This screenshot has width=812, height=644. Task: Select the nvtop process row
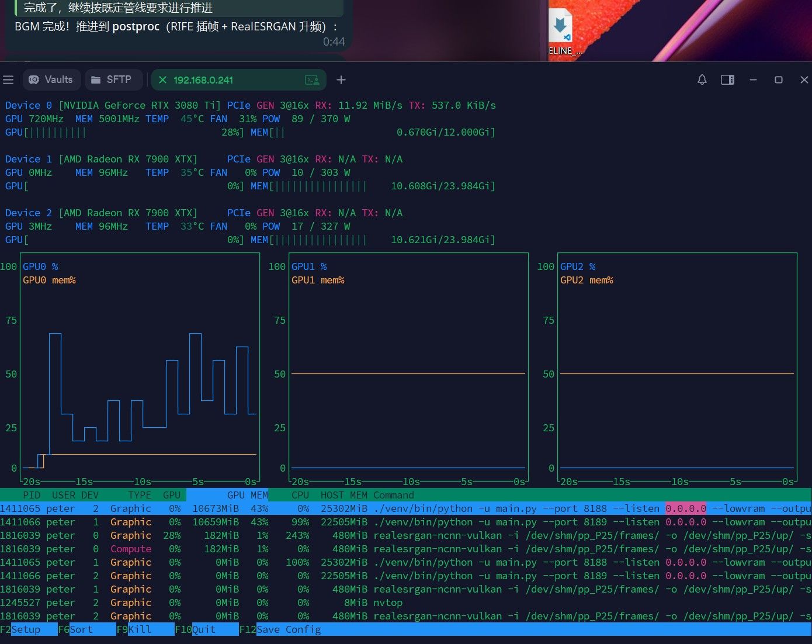coord(406,603)
